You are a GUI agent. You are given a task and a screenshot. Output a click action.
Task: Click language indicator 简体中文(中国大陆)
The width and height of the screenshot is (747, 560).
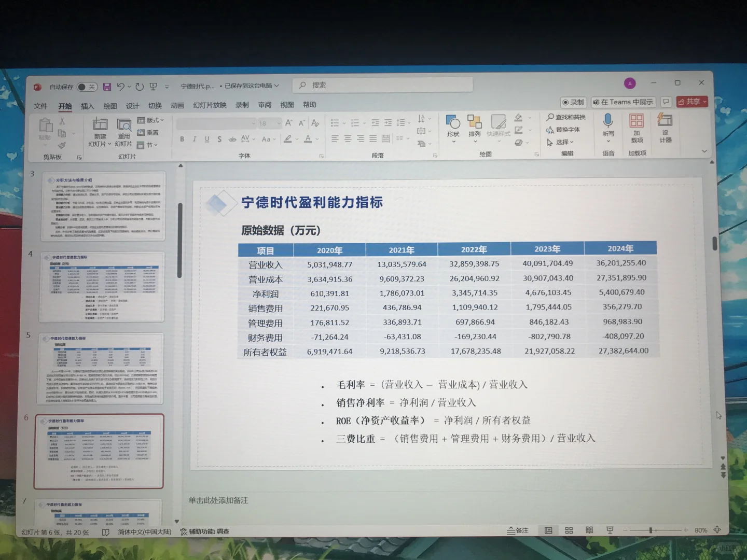[144, 531]
